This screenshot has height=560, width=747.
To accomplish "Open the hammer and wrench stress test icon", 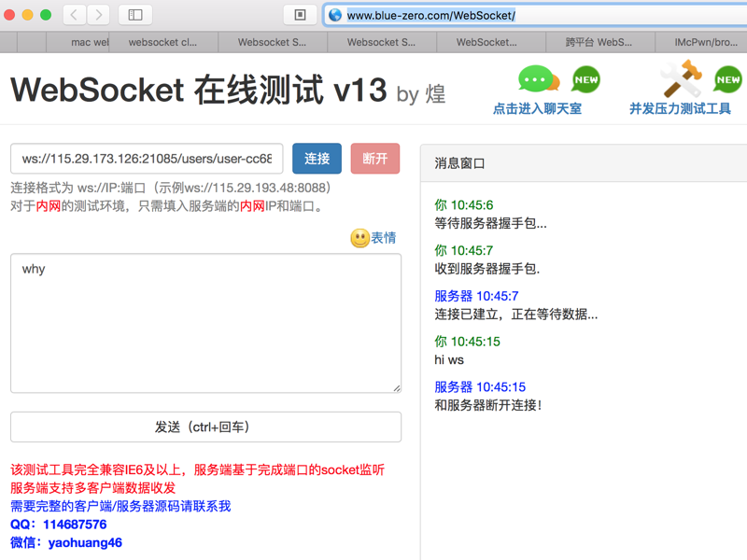I will pyautogui.click(x=683, y=78).
